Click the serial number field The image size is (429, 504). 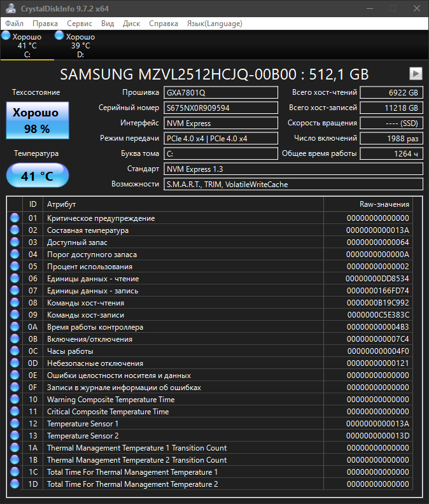(220, 108)
